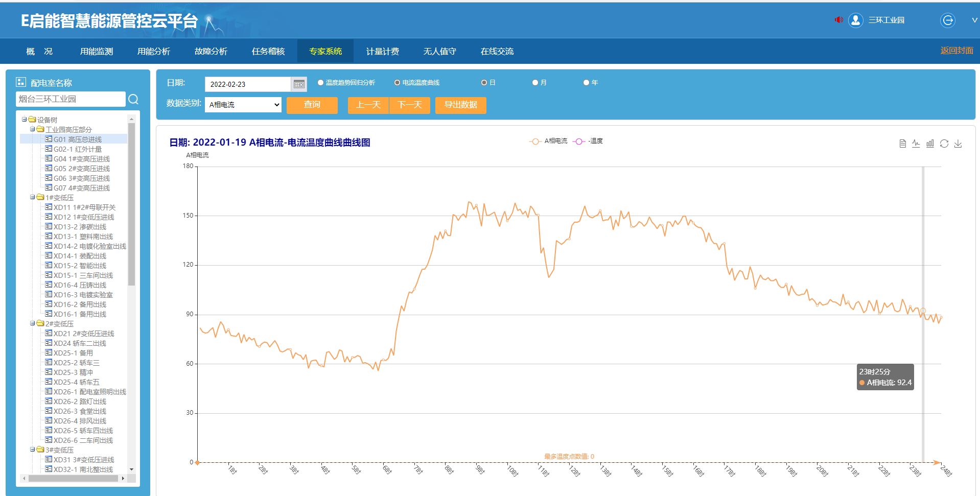Open the 数据类别 A相电流 dropdown
This screenshot has width=980, height=496.
point(243,105)
